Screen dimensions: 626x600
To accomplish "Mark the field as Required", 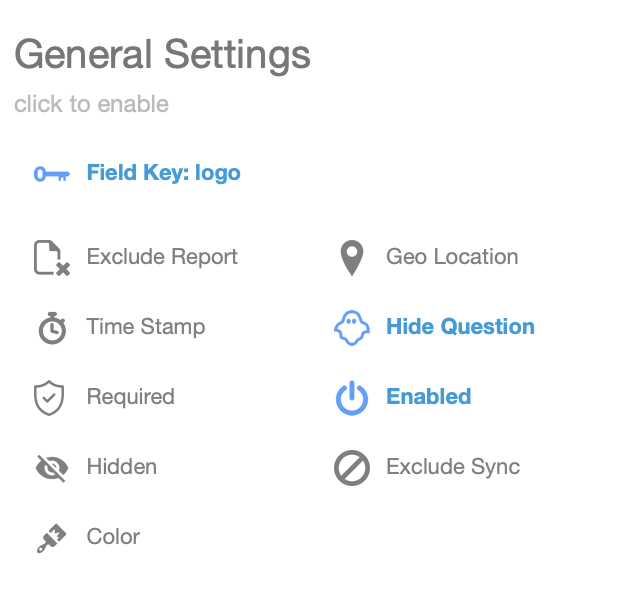I will [130, 397].
